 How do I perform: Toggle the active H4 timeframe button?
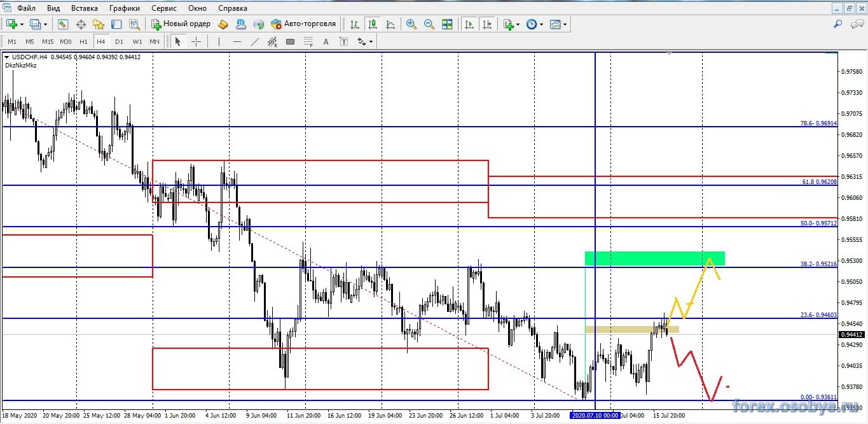click(101, 41)
